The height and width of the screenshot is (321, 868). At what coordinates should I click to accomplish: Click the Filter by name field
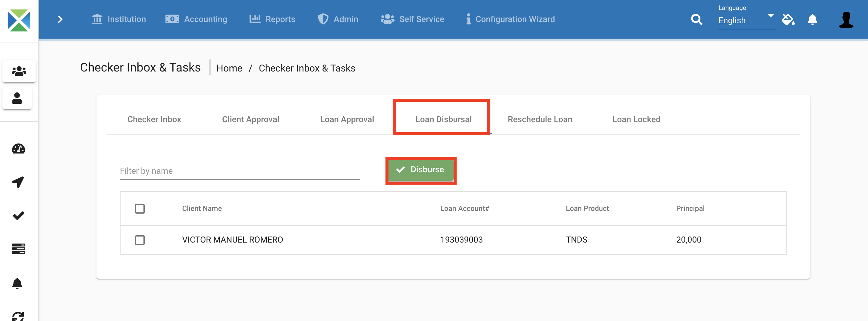pyautogui.click(x=239, y=171)
